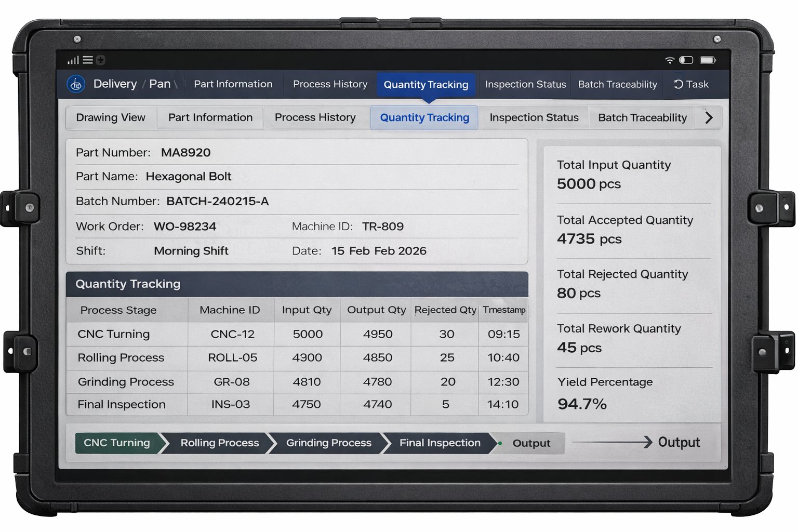Click the date value 15 Feb Feb 2026
Viewport: 798px width, 532px height.
(379, 251)
